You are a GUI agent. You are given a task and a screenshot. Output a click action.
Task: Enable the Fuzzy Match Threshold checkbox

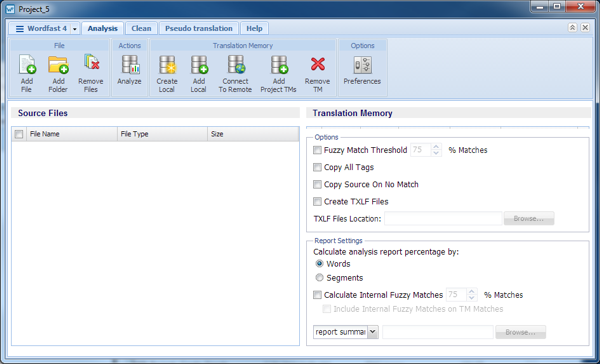(317, 150)
